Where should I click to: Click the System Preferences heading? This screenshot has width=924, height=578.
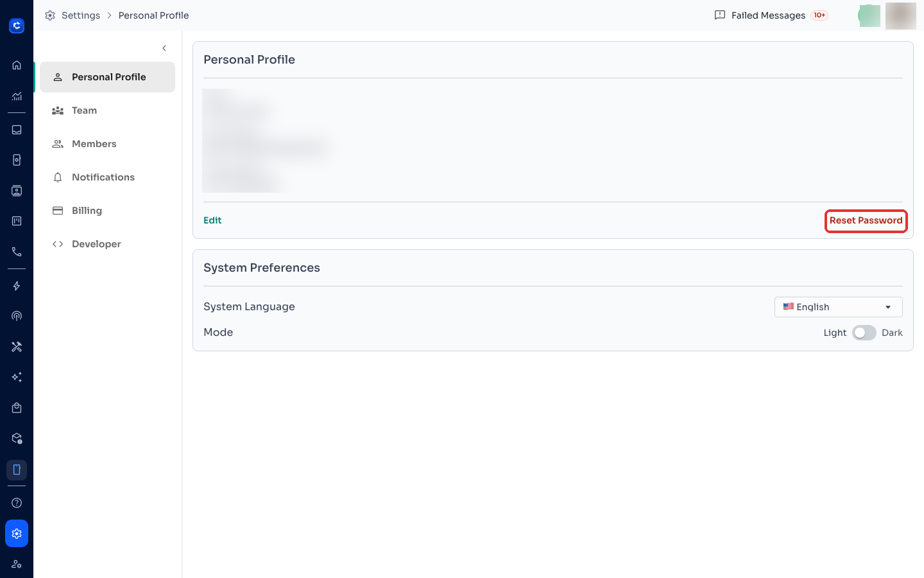(262, 268)
